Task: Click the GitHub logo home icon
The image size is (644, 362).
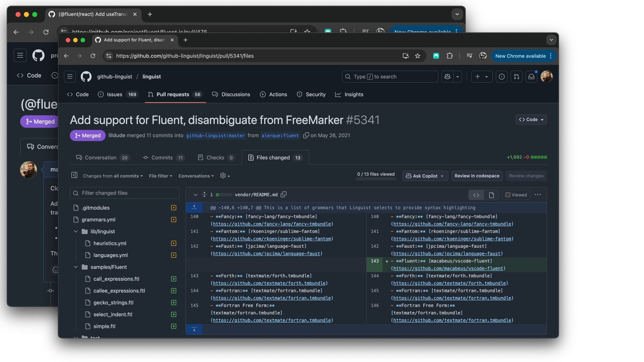Action: point(86,77)
